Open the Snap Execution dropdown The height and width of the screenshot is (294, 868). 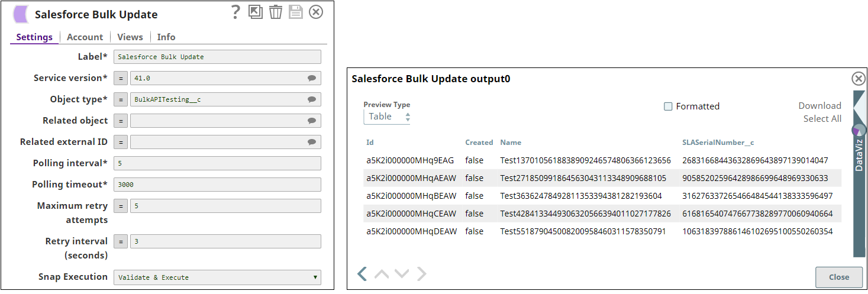[x=217, y=277]
